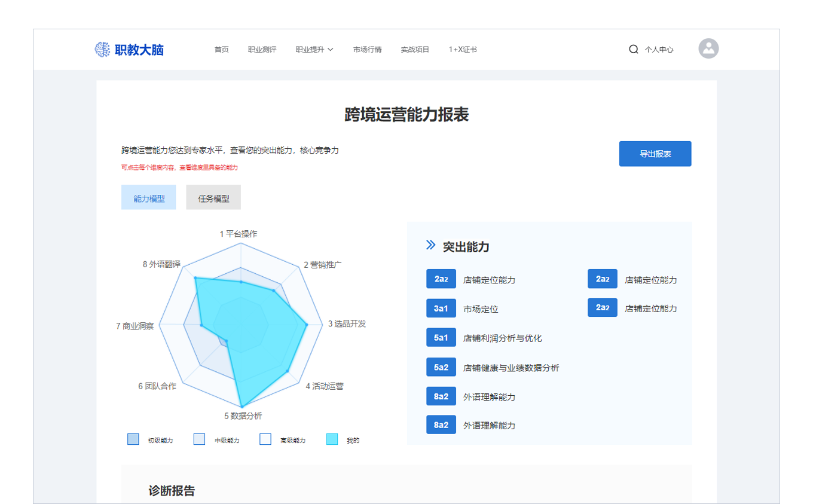Expand the 职业提升 dropdown menu
The height and width of the screenshot is (504, 813).
(314, 50)
